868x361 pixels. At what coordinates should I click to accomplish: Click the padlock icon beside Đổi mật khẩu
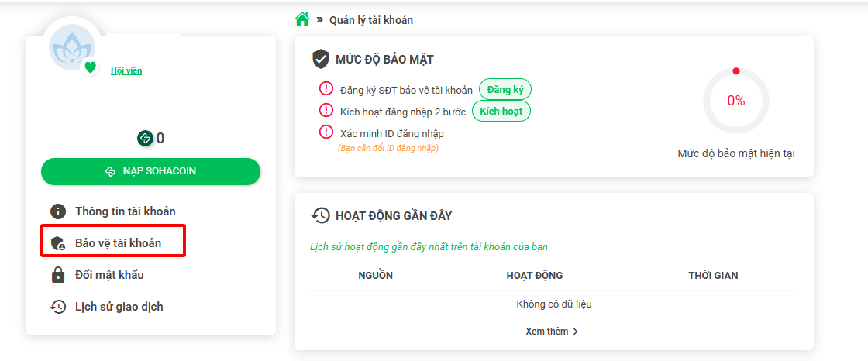(58, 275)
